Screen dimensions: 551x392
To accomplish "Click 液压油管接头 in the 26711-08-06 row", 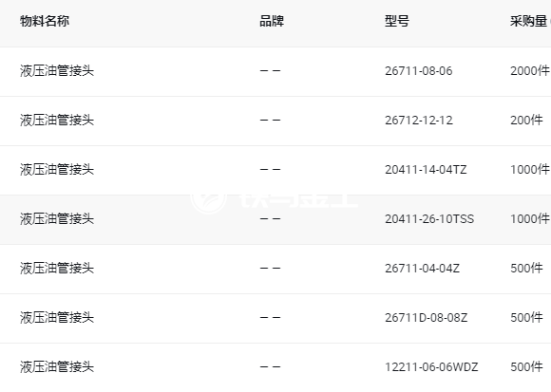I will point(57,71).
